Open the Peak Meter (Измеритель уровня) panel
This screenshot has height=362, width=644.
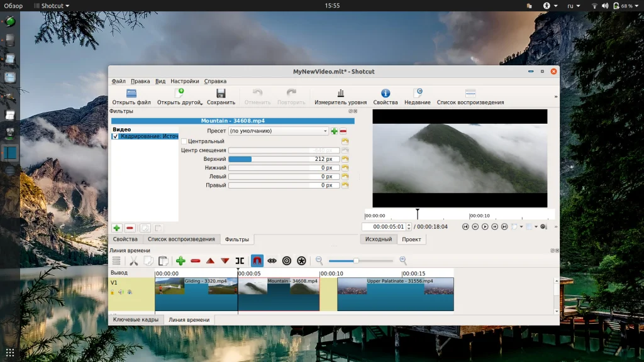tap(340, 94)
